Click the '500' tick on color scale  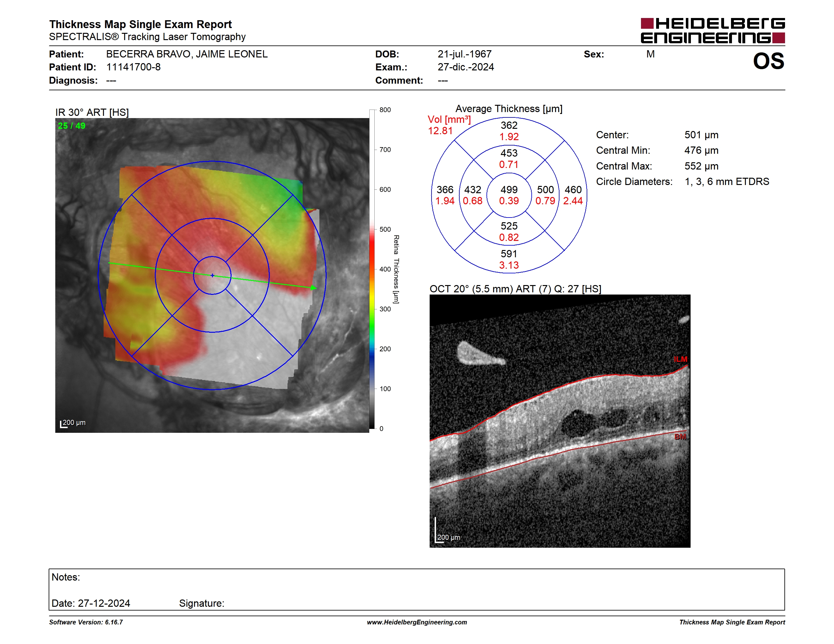pos(385,229)
